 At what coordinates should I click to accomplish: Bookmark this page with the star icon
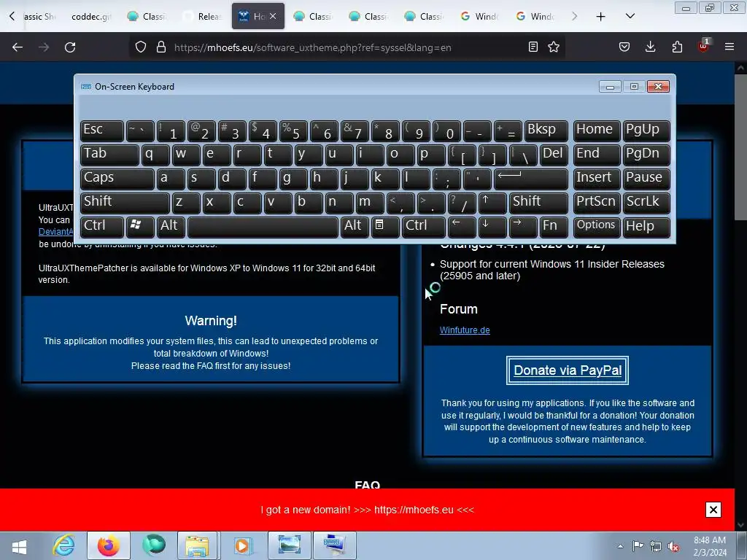click(554, 47)
